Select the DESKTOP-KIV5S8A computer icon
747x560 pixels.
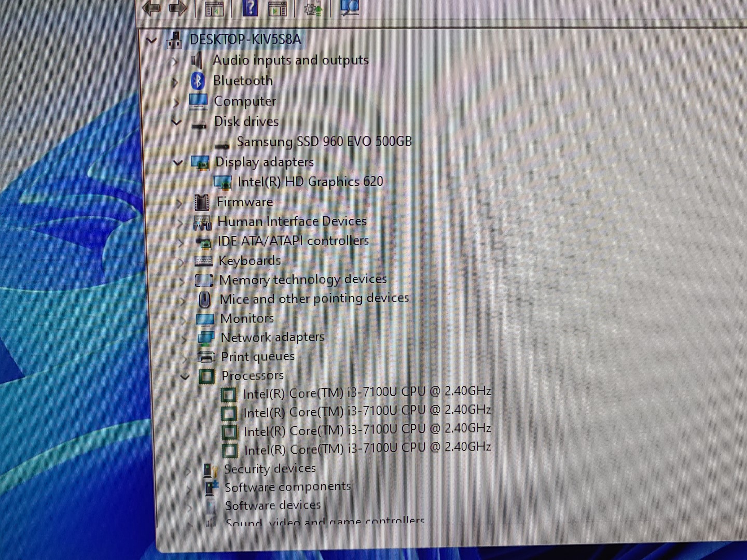point(175,40)
